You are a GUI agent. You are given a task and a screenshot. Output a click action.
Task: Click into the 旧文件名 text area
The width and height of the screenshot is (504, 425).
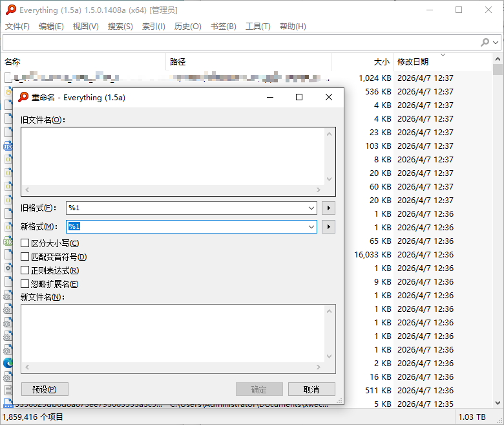coord(173,156)
